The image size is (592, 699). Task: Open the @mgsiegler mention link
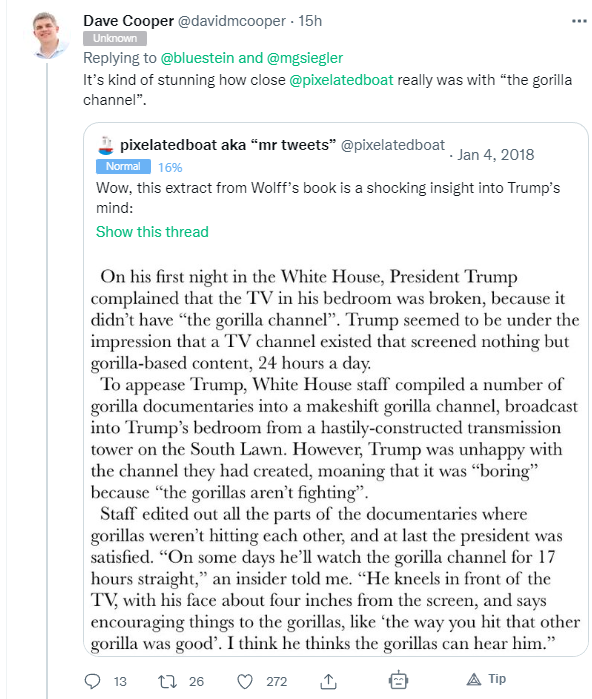pyautogui.click(x=304, y=58)
